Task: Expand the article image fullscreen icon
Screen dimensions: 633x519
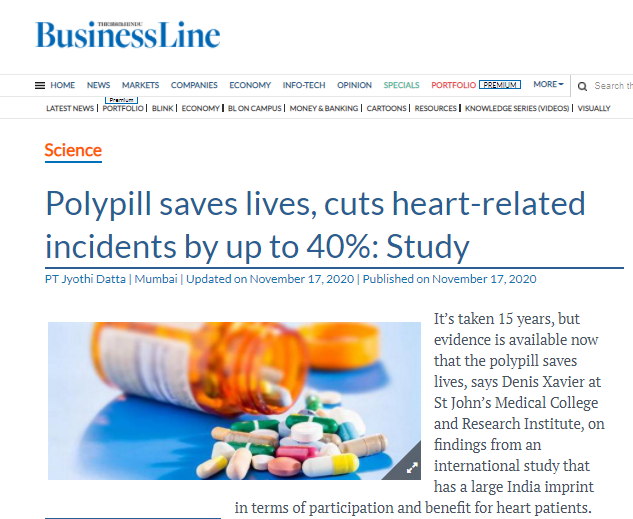Action: pos(412,469)
